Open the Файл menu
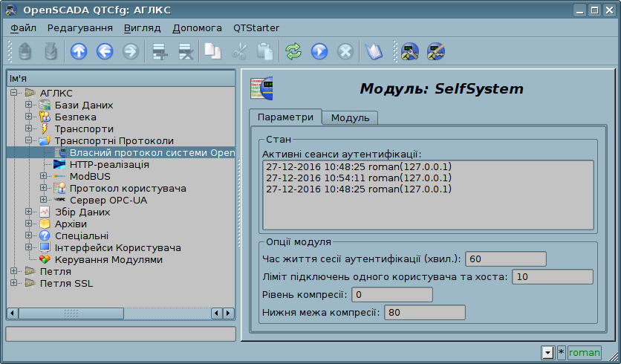The width and height of the screenshot is (621, 364). click(23, 28)
